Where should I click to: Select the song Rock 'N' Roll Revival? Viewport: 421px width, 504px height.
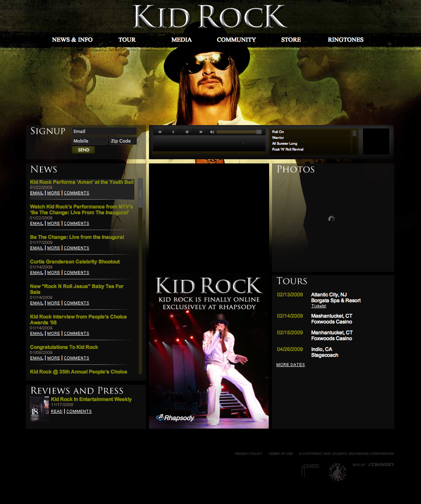click(x=311, y=149)
